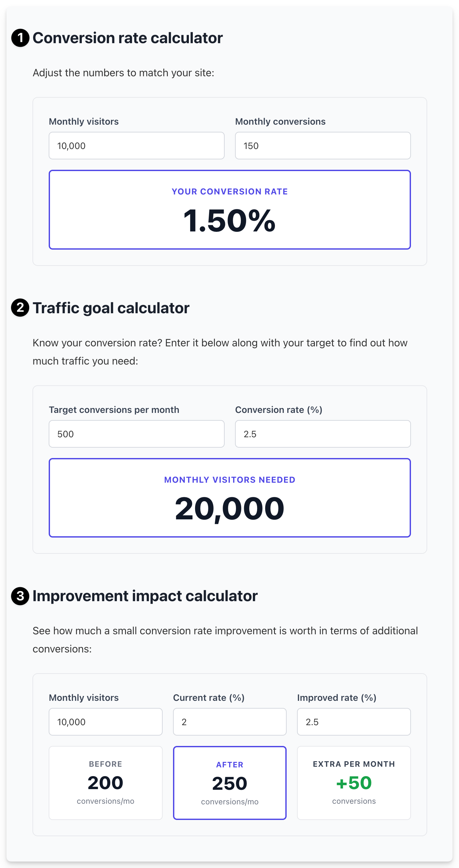The width and height of the screenshot is (459, 868).
Task: Click the Extra per month +50 card
Action: tap(354, 783)
